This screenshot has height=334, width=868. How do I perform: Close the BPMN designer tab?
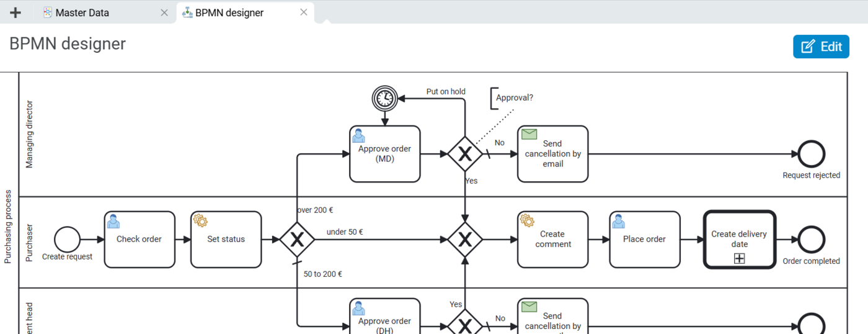click(304, 12)
